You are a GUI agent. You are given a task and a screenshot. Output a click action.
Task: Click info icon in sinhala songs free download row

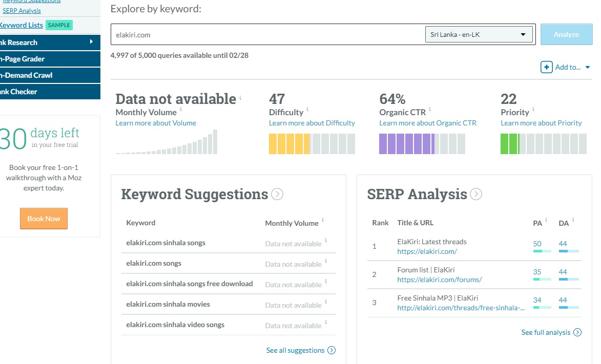point(326,281)
